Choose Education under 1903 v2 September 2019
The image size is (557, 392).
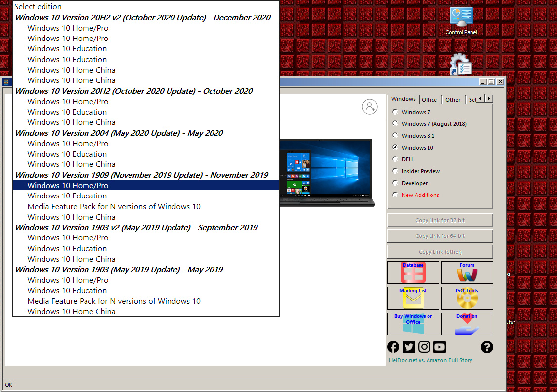click(x=146, y=248)
